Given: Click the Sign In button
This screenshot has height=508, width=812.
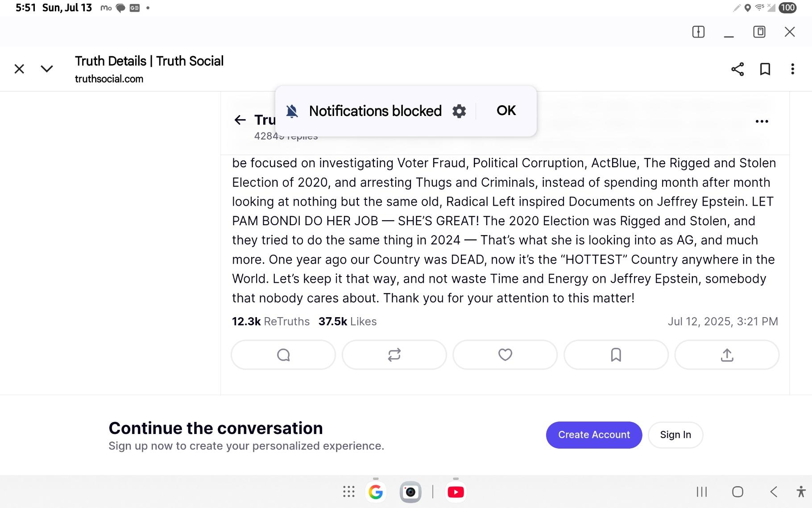Looking at the screenshot, I should tap(675, 435).
